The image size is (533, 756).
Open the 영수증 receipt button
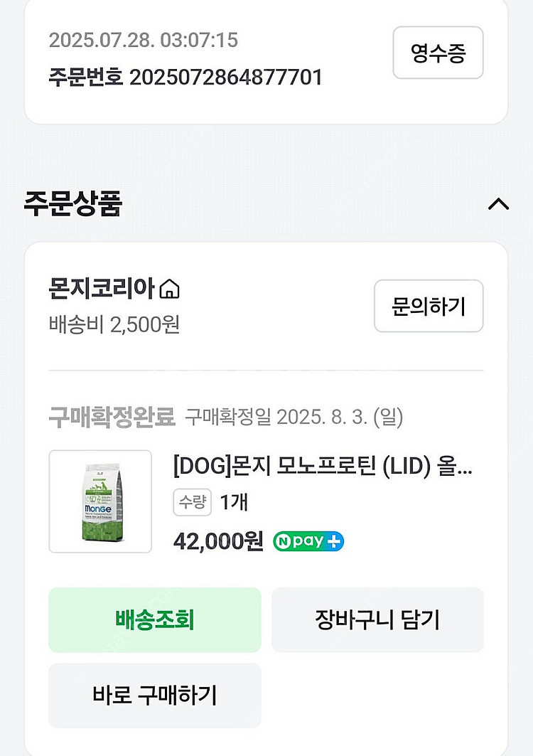tap(438, 53)
